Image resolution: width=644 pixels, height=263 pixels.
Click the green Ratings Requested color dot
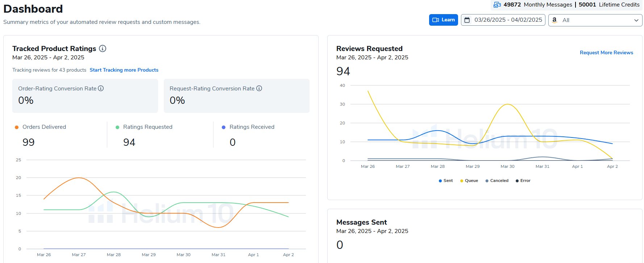pos(117,127)
